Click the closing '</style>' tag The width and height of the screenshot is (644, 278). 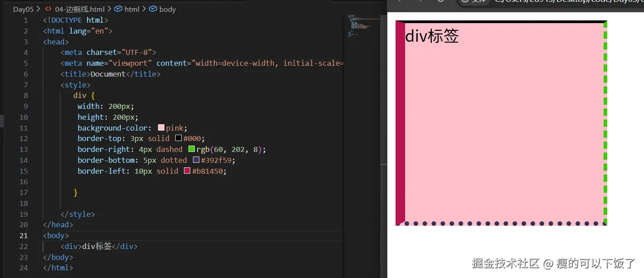point(78,214)
